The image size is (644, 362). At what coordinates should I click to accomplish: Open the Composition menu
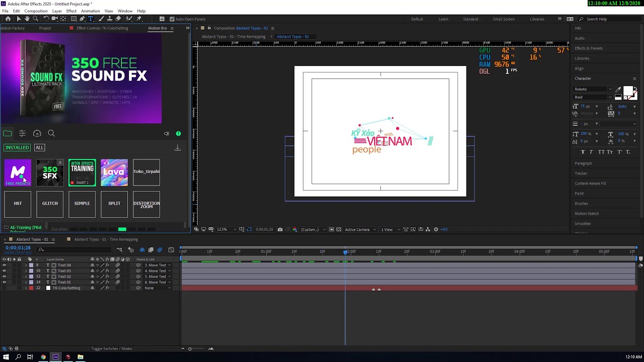(x=36, y=11)
